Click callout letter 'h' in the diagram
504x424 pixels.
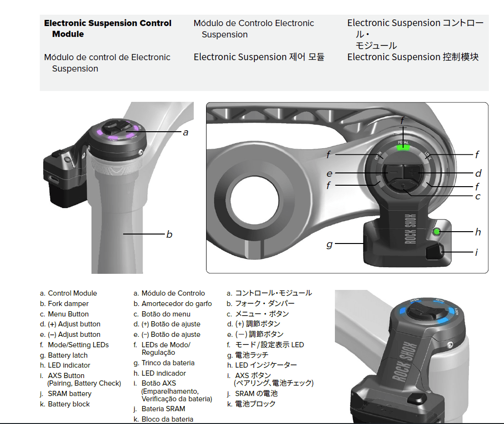pos(478,232)
